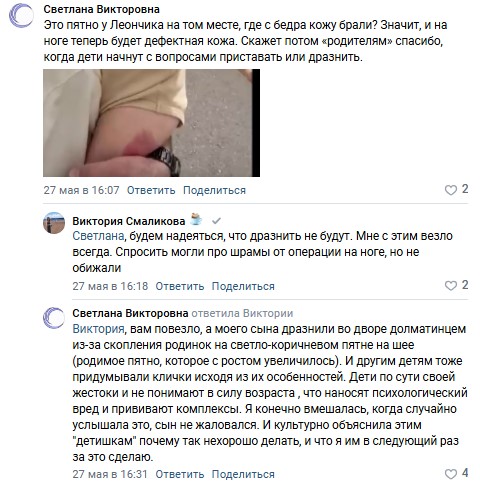The image size is (480, 482).
Task: Open Svetlana's avatar on the third comment
Action: point(54,318)
